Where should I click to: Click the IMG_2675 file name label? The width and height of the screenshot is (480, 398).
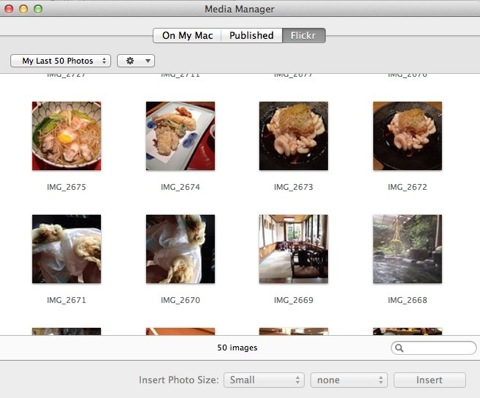[66, 187]
